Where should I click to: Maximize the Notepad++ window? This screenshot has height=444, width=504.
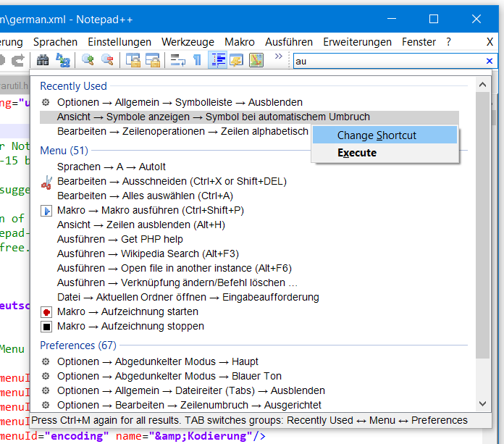(434, 19)
